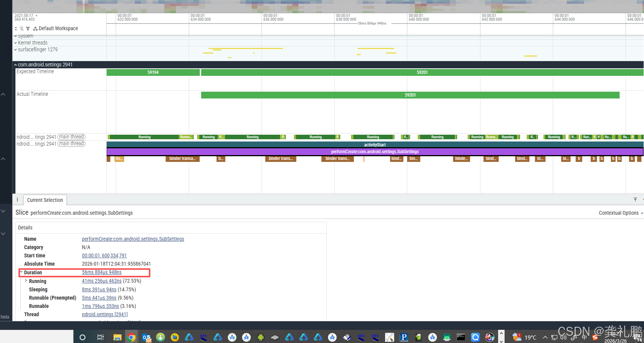Click the lowest down chevron on dark sidebar
This screenshot has width=644, height=343.
tap(3, 234)
